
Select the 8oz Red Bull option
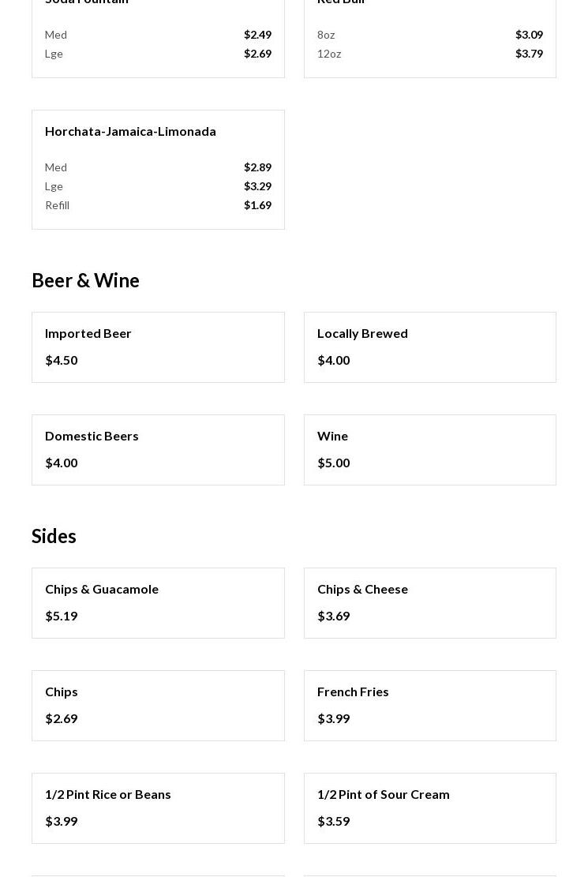[x=429, y=35]
